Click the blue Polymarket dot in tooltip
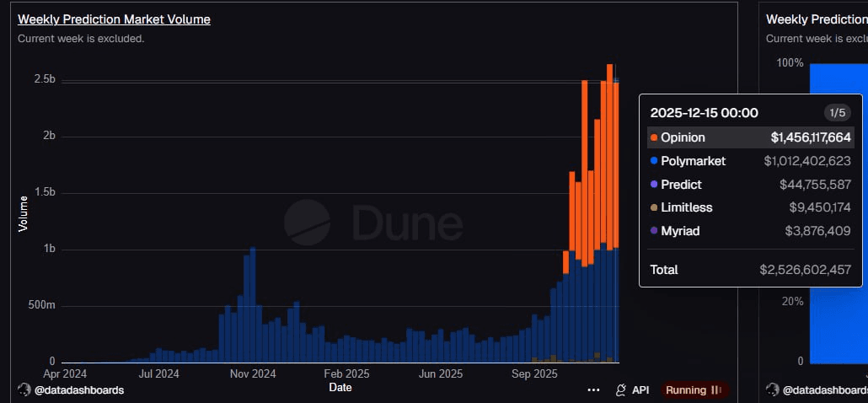Image resolution: width=868 pixels, height=403 pixels. (x=654, y=161)
